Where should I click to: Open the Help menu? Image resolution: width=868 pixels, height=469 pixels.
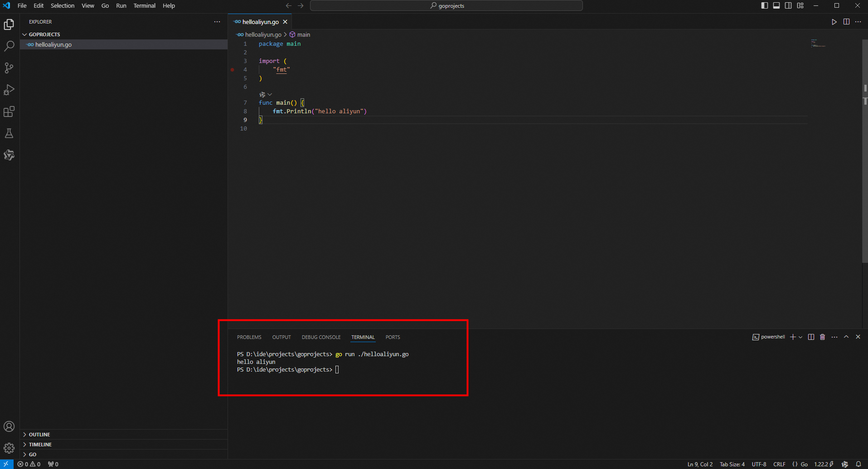169,5
